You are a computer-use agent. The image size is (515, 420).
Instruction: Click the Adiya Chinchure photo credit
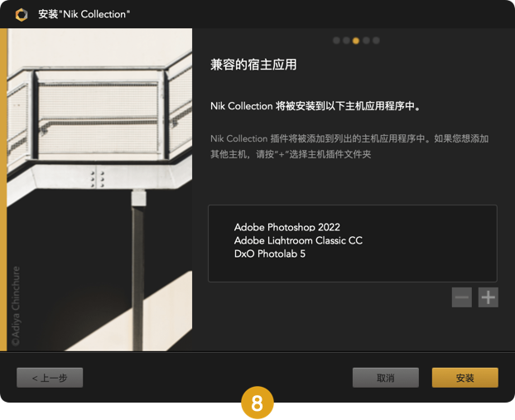(16, 306)
